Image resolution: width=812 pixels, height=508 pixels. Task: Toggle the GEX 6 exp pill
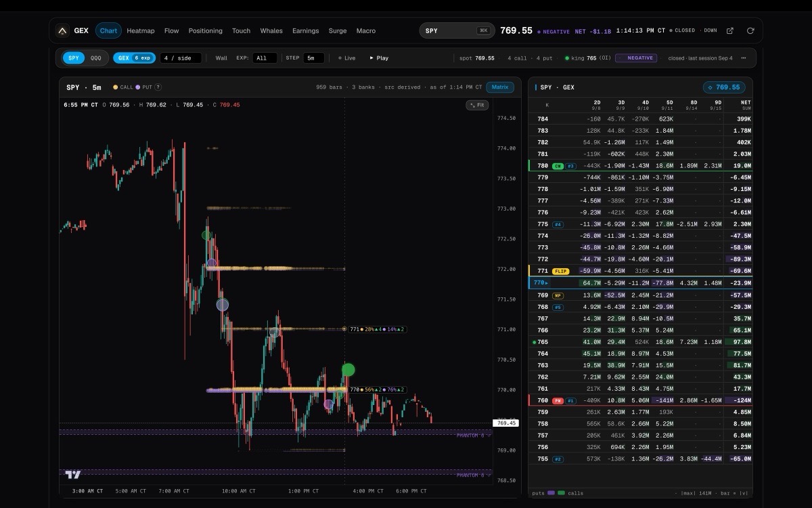134,58
